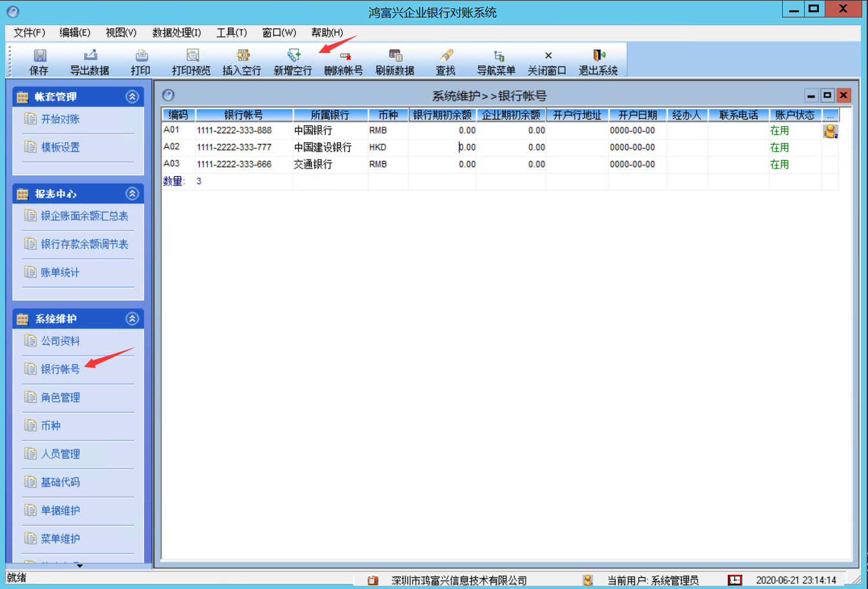
Task: Click the 银行帐号 column header
Action: click(x=244, y=115)
